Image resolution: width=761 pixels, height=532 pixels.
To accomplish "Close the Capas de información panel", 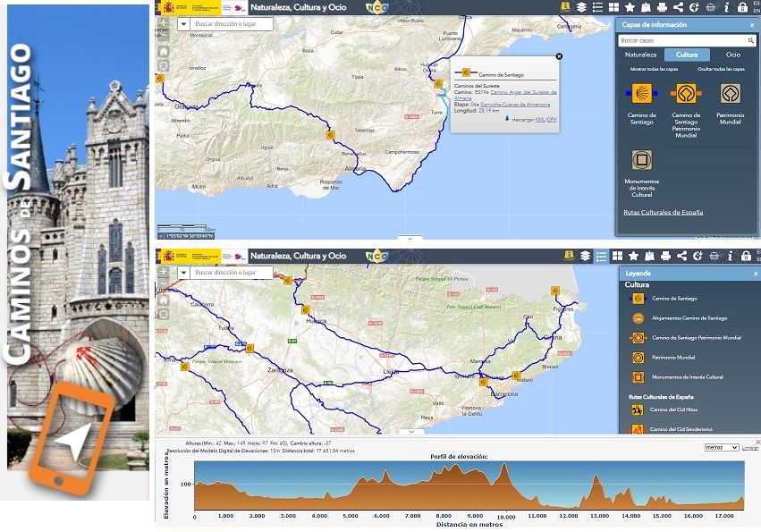I will (752, 25).
